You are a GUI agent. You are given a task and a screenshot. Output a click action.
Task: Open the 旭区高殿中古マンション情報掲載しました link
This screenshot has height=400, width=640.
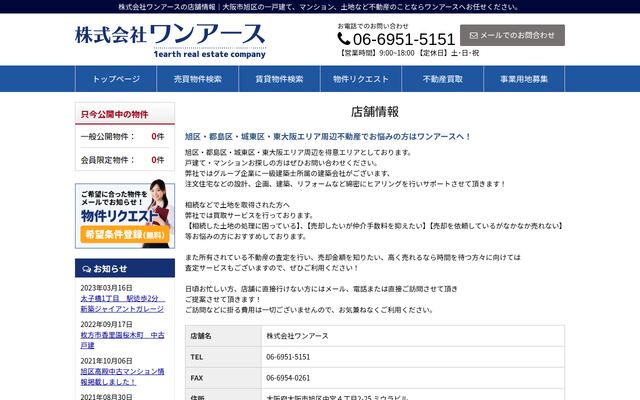(x=122, y=377)
